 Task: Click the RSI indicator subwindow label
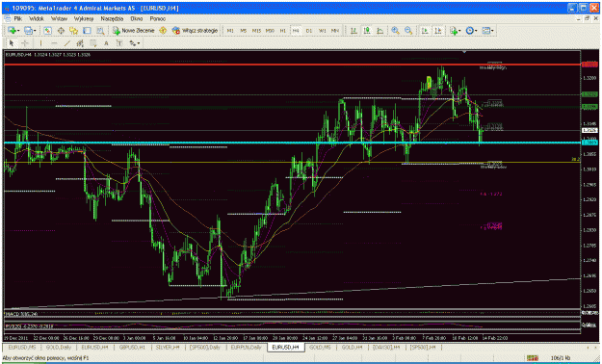[x=29, y=326]
